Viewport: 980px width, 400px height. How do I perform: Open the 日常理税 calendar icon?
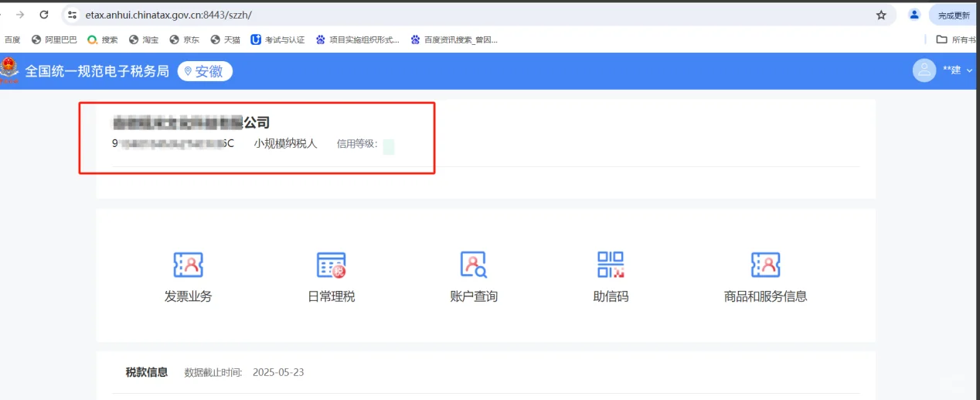point(331,265)
